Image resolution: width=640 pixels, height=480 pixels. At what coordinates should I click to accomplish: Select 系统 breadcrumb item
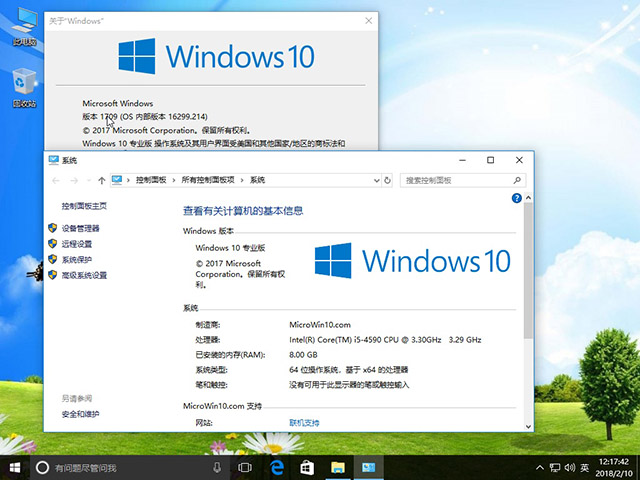258,180
